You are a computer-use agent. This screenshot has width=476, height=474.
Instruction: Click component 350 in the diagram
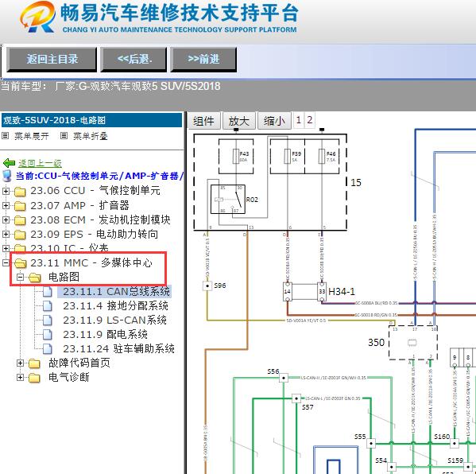pyautogui.click(x=413, y=343)
